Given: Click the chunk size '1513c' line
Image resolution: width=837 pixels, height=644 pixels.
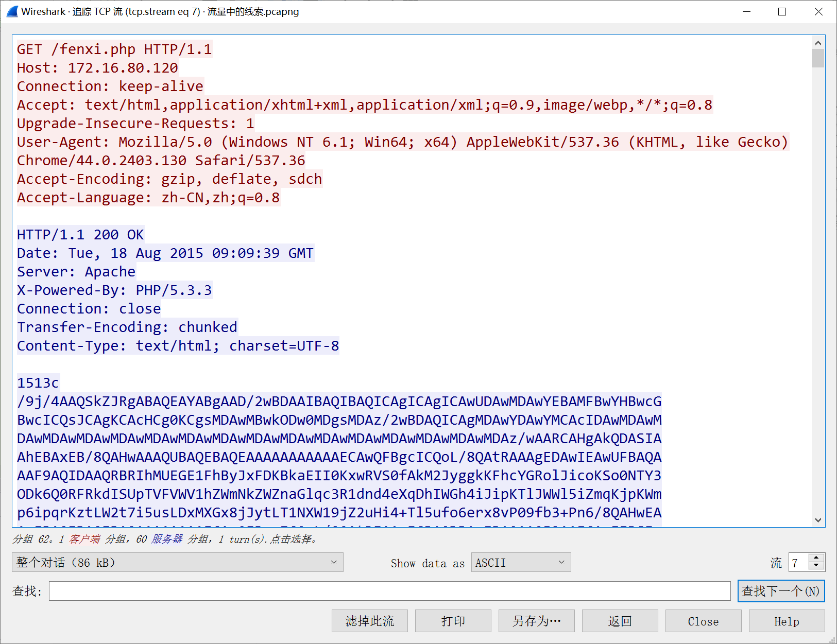Looking at the screenshot, I should click(x=38, y=383).
